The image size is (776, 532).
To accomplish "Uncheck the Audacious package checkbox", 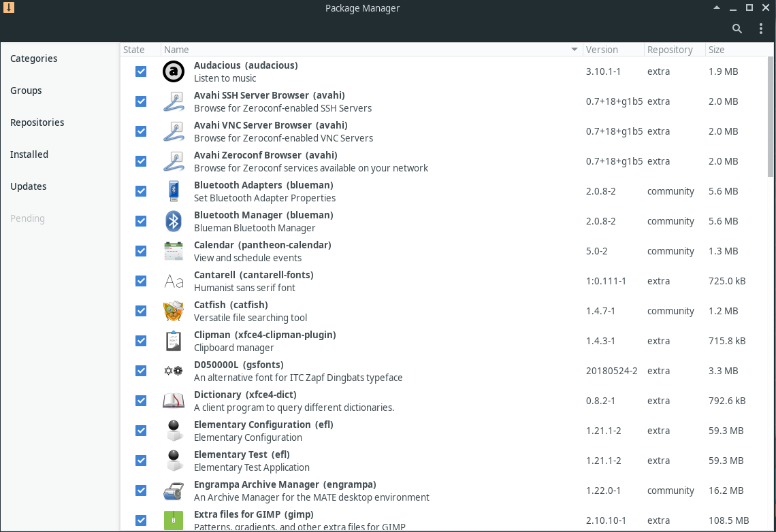I will tap(141, 71).
